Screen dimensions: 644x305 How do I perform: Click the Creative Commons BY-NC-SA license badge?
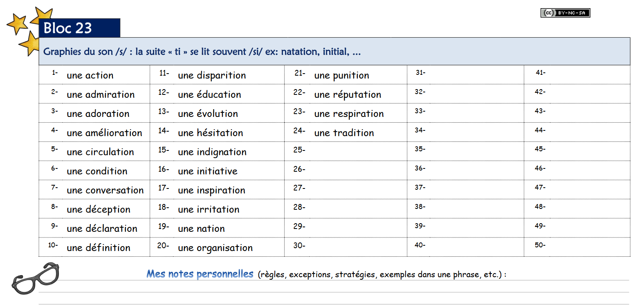point(565,13)
